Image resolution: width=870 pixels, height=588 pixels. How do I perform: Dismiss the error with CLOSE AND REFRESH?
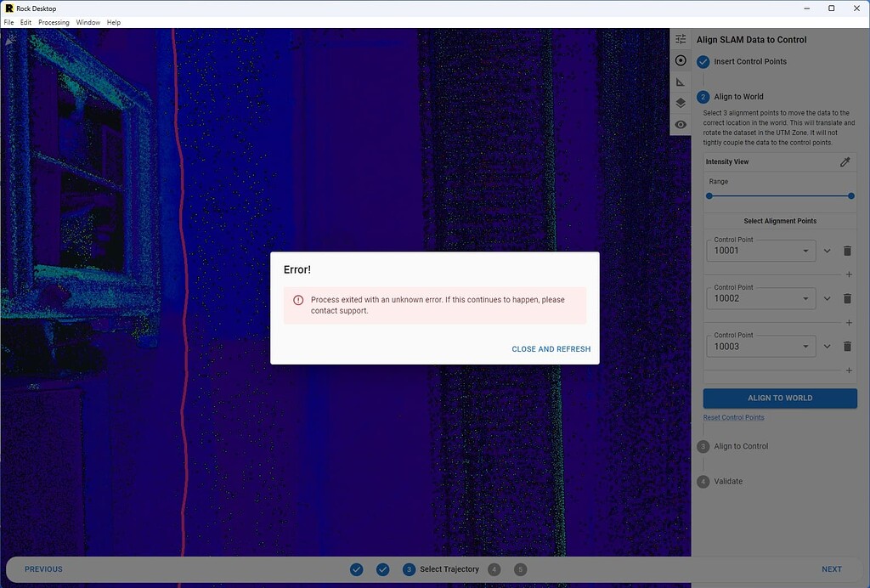(551, 348)
